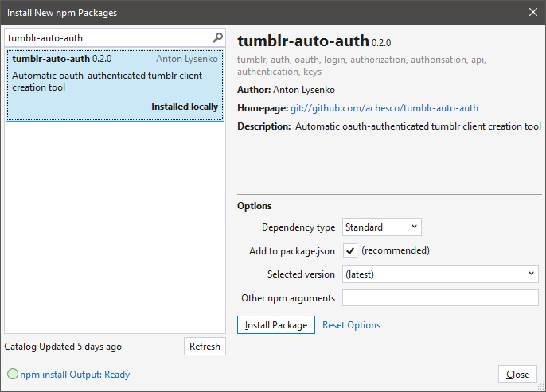The width and height of the screenshot is (546, 392).
Task: Click the green npm status indicator circle
Action: (13, 374)
